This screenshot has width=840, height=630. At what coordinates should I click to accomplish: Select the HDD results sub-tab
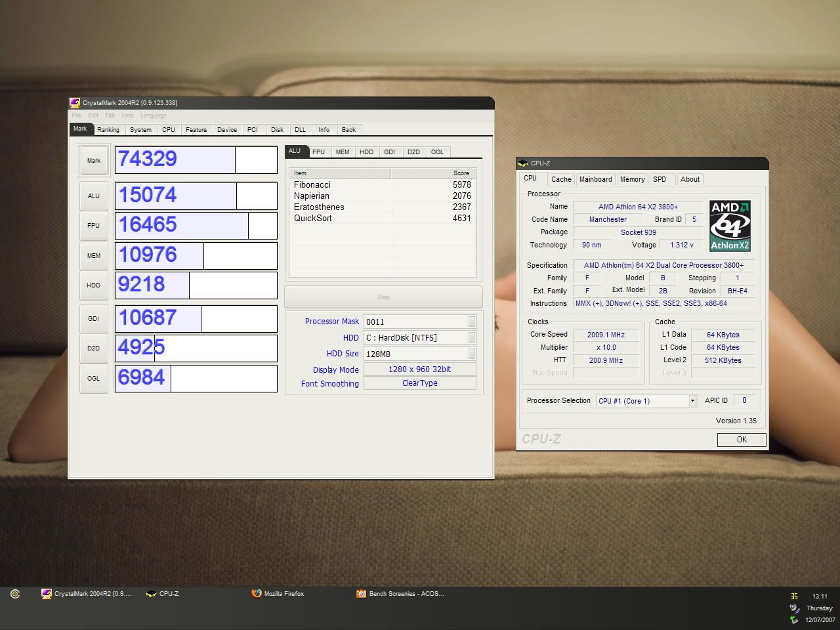367,152
